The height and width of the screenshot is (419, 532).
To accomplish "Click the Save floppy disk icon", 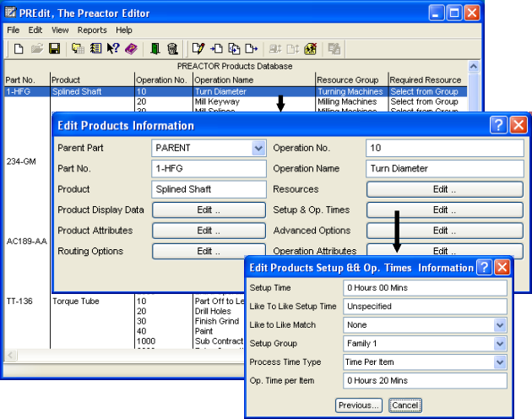I will (54, 49).
